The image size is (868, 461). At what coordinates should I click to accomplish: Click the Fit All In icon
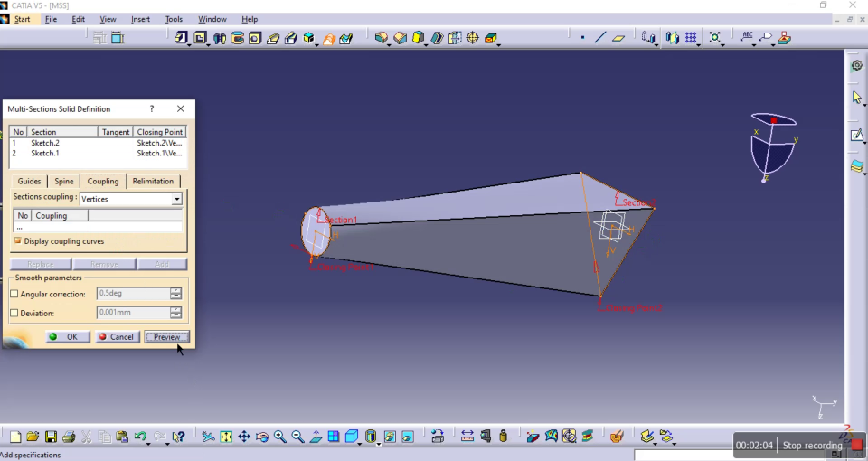click(x=226, y=437)
